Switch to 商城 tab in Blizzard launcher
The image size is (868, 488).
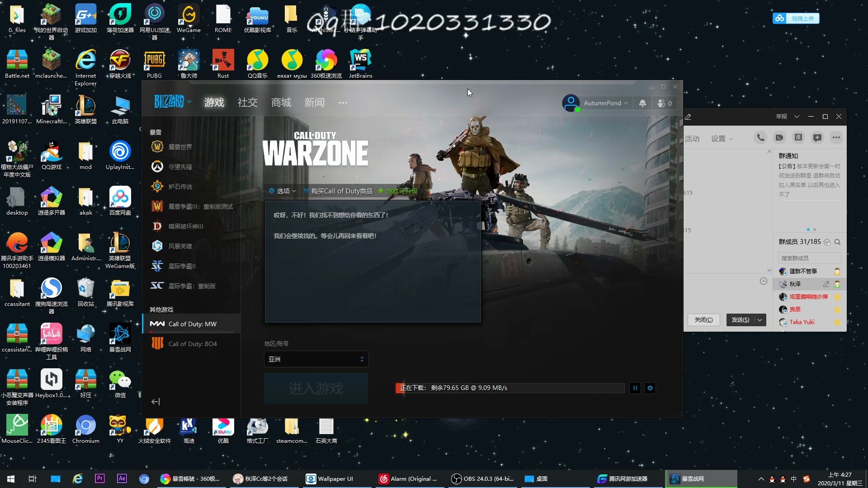[x=280, y=102]
